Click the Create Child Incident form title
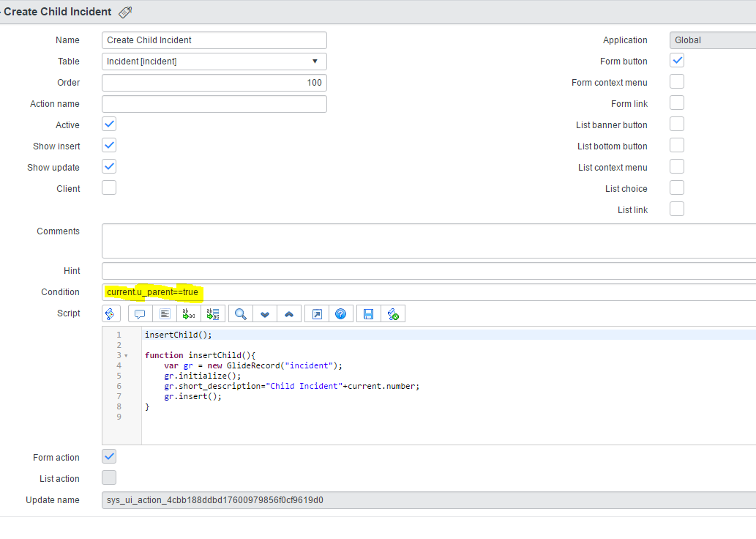 tap(57, 12)
